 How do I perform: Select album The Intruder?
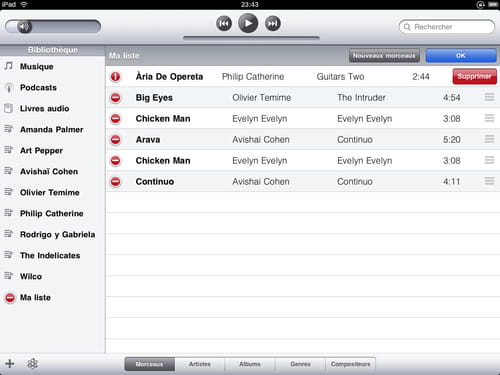pyautogui.click(x=361, y=98)
